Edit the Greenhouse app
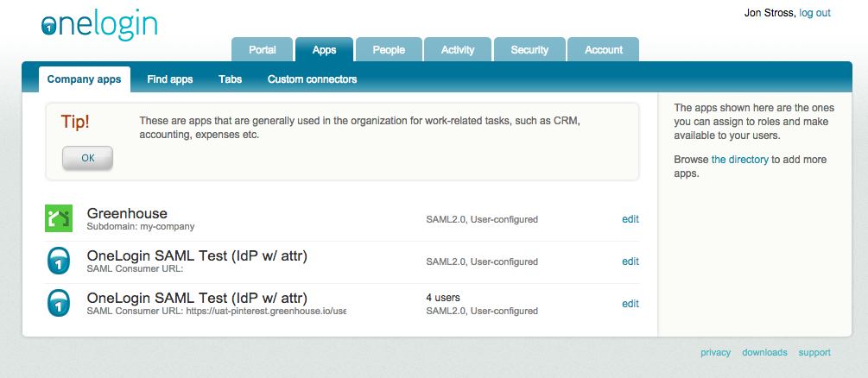Screen dimensions: 868x378 (630, 218)
